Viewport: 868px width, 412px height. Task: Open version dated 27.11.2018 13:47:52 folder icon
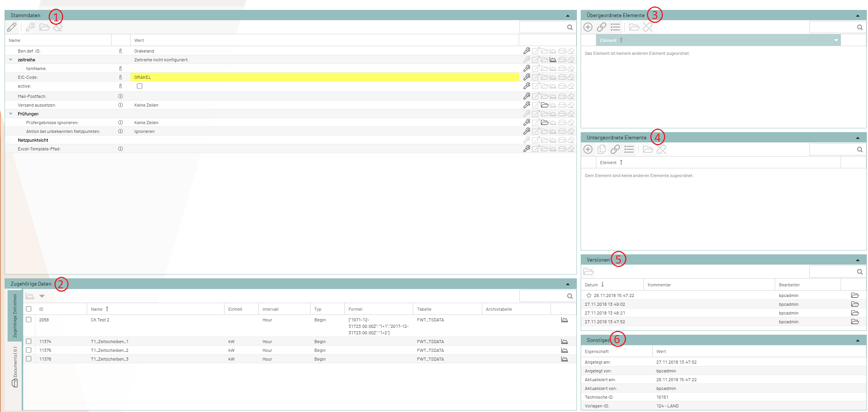pyautogui.click(x=855, y=322)
